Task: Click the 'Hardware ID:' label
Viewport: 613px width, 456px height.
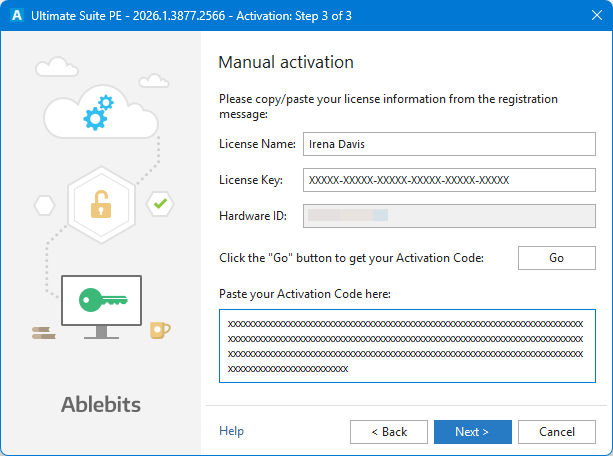Action: click(253, 216)
